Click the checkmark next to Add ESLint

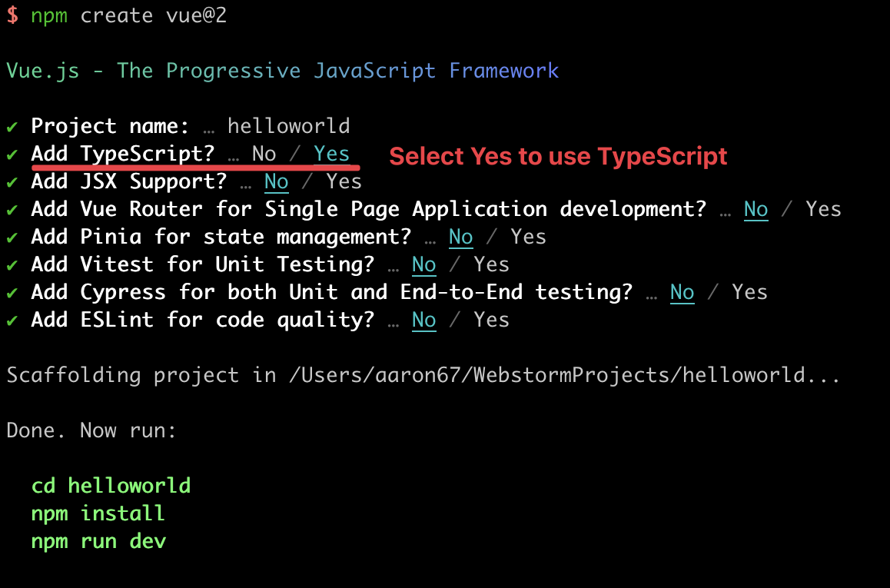pyautogui.click(x=12, y=320)
